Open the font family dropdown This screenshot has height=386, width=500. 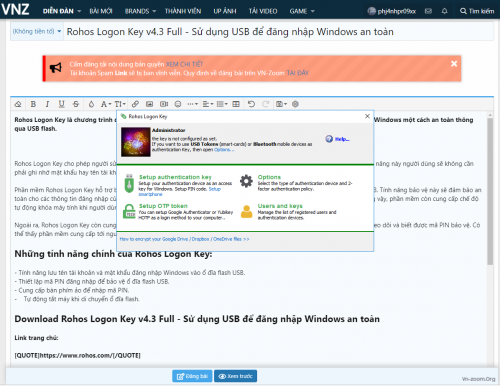pos(106,104)
